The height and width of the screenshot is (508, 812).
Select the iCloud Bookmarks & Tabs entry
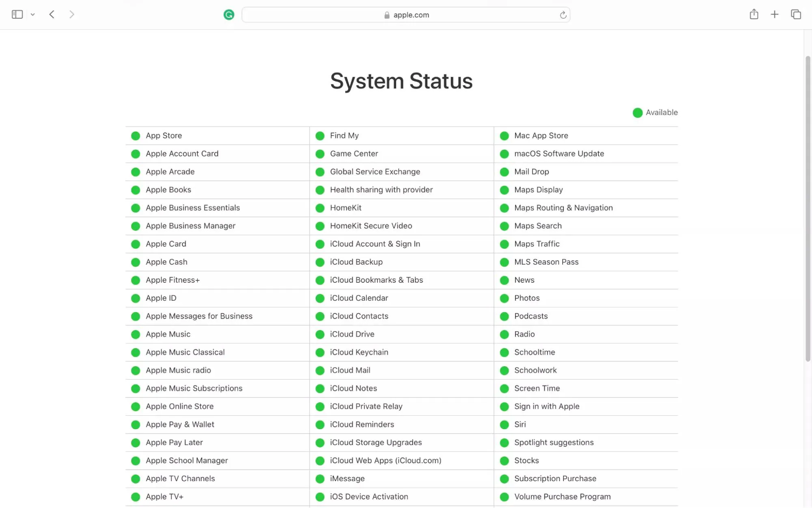point(377,280)
